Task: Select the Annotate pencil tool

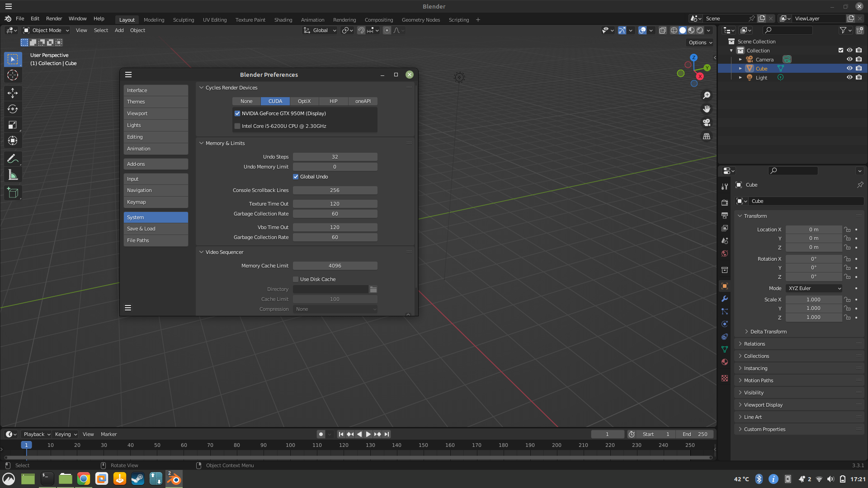Action: click(13, 159)
